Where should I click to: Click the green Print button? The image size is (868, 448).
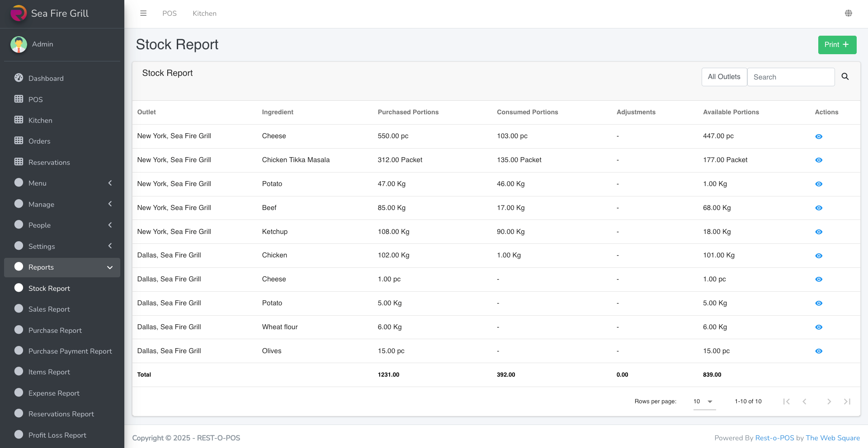coord(837,45)
